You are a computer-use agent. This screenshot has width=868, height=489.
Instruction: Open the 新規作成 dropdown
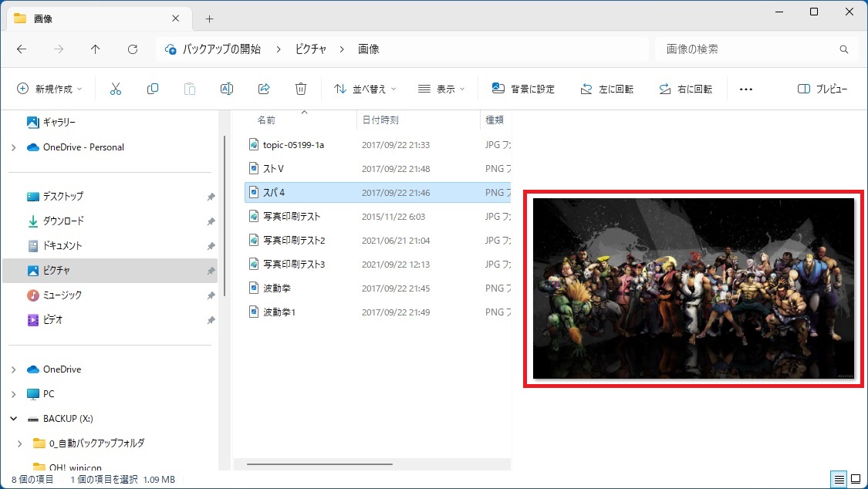[49, 89]
